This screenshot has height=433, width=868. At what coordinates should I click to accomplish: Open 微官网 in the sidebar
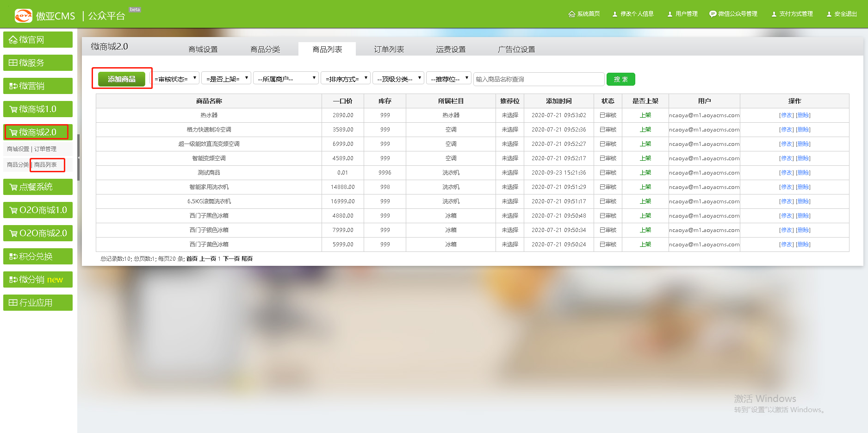38,40
